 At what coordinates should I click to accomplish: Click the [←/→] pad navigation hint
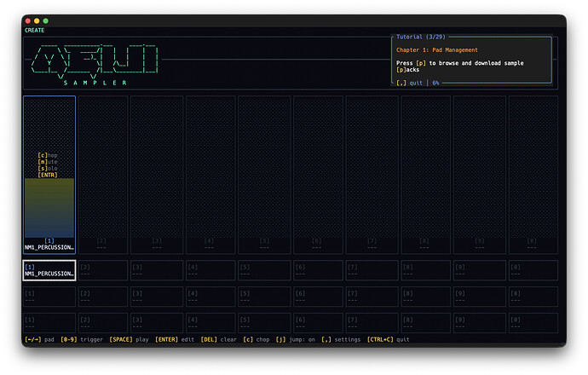39,339
